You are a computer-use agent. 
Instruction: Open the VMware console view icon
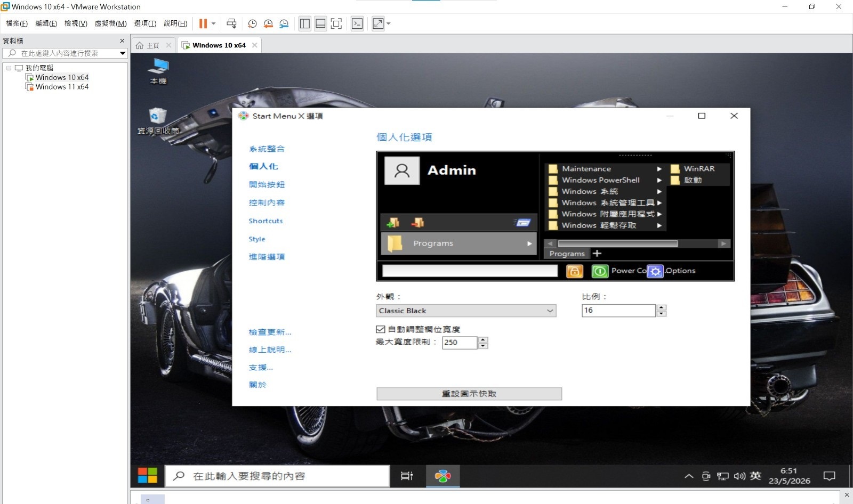click(x=357, y=23)
